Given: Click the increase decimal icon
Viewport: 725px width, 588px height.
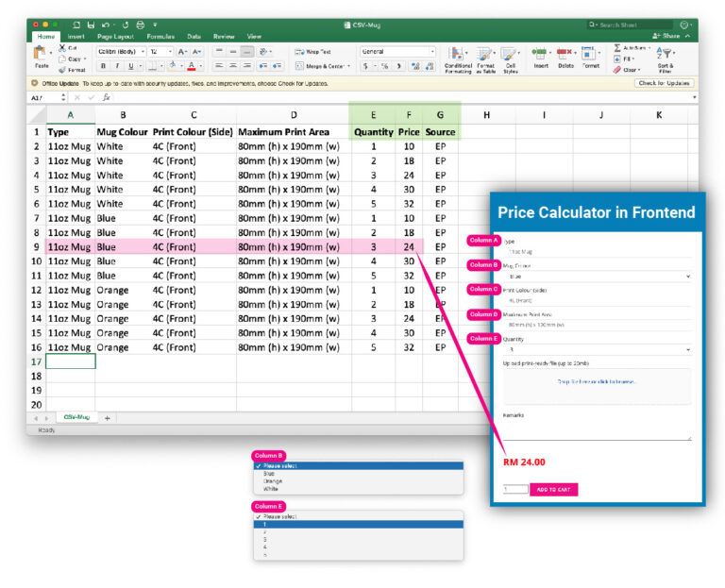Looking at the screenshot, I should tap(415, 66).
